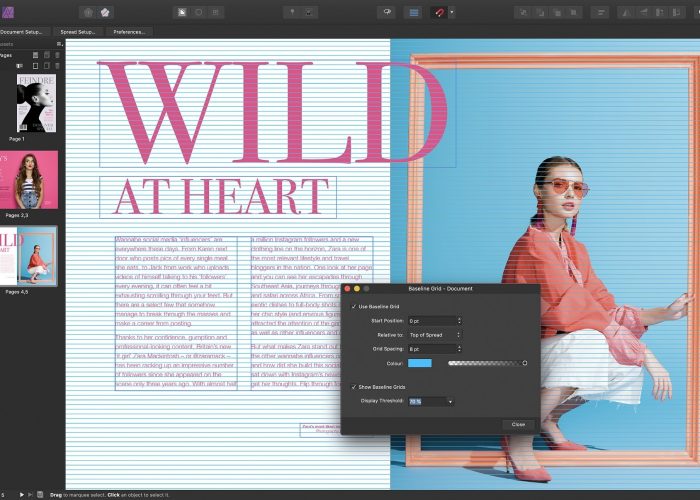Click the last transform icon before the toolbar edge
700x500 pixels.
tap(677, 12)
